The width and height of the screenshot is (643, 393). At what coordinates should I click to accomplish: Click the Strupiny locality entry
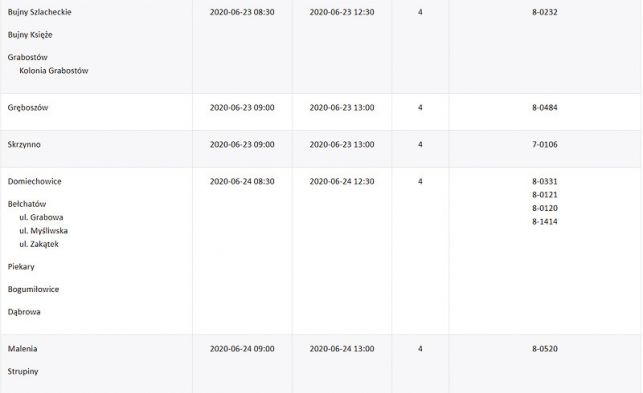[23, 372]
